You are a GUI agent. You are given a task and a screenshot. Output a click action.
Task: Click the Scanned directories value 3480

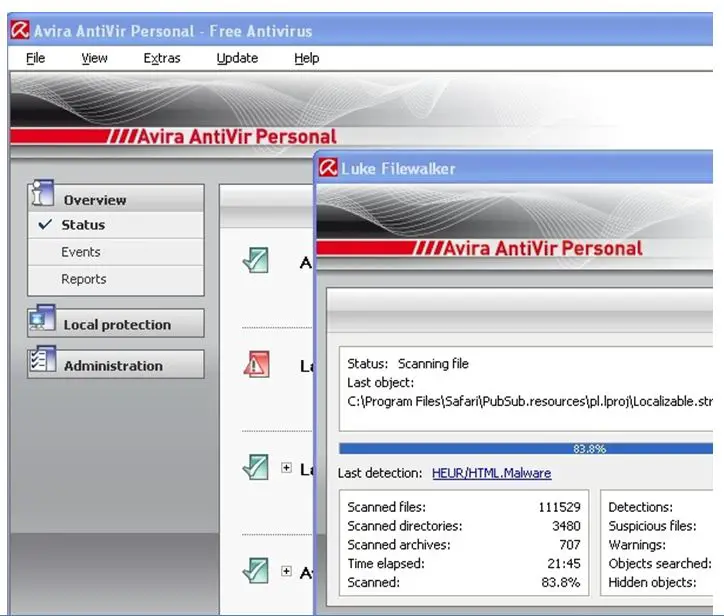point(566,526)
